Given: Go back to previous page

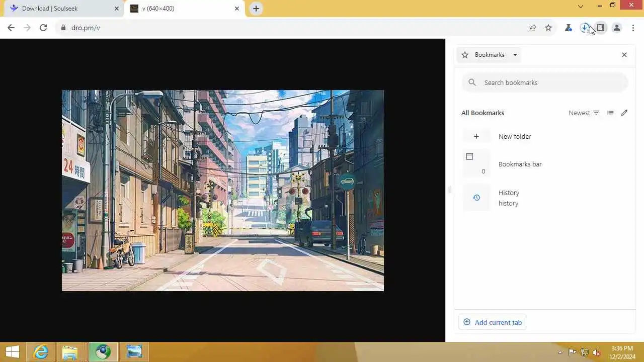Looking at the screenshot, I should tap(11, 28).
